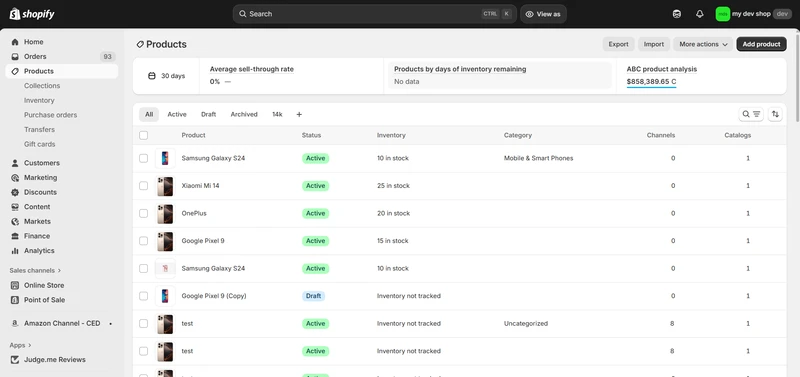800x377 pixels.
Task: Open Gift cards in sidebar
Action: pyautogui.click(x=39, y=144)
